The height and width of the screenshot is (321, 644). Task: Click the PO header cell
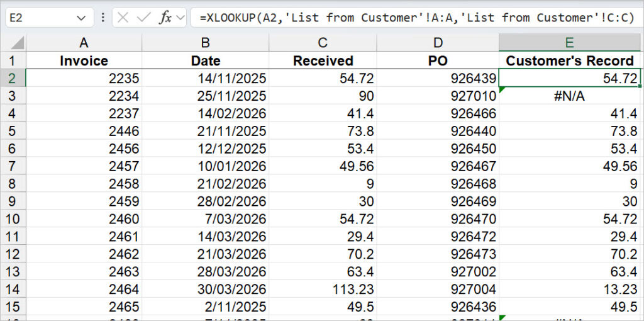(438, 60)
